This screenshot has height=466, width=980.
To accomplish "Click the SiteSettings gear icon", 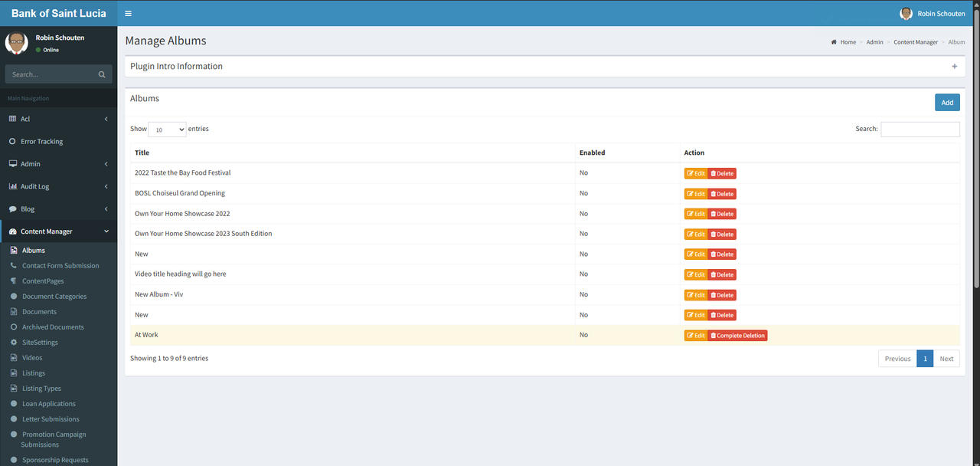I will point(15,342).
